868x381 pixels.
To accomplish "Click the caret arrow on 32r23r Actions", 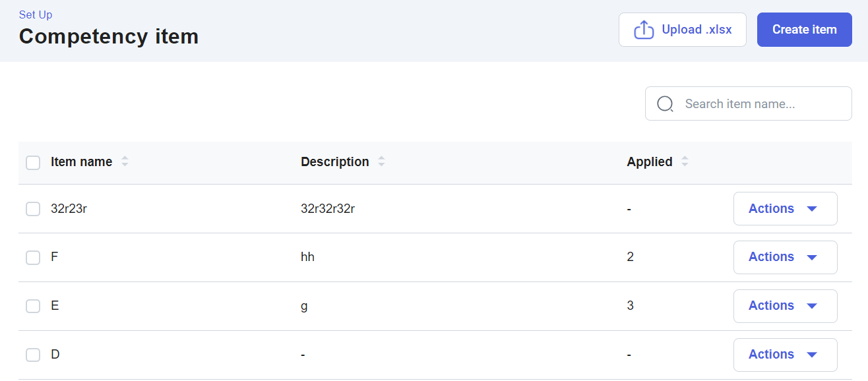I will coord(812,209).
